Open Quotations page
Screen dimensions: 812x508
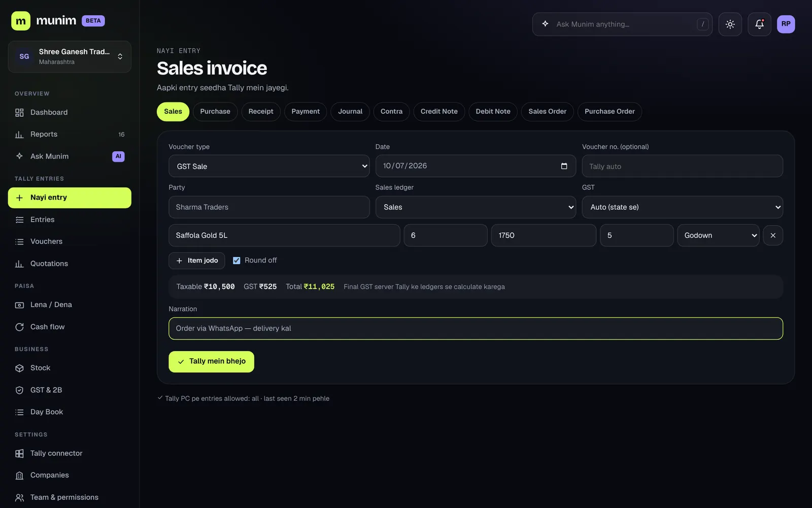coord(70,264)
